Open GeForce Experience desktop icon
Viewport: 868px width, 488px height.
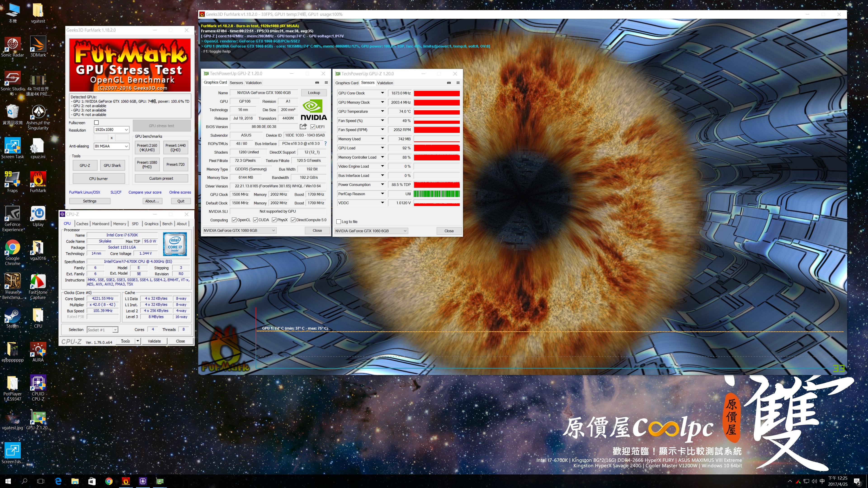click(12, 218)
